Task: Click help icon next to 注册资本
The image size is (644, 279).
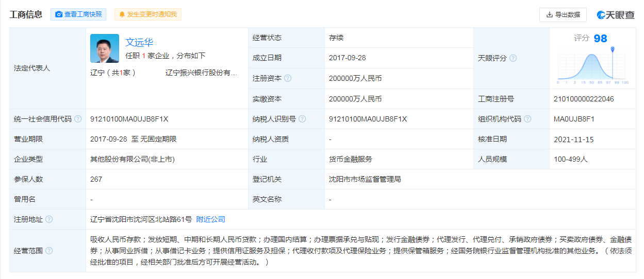Action: (288, 78)
